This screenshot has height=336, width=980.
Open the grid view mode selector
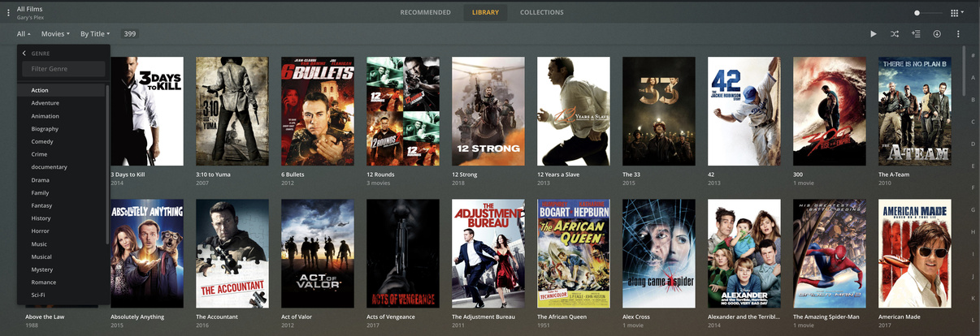(x=957, y=13)
